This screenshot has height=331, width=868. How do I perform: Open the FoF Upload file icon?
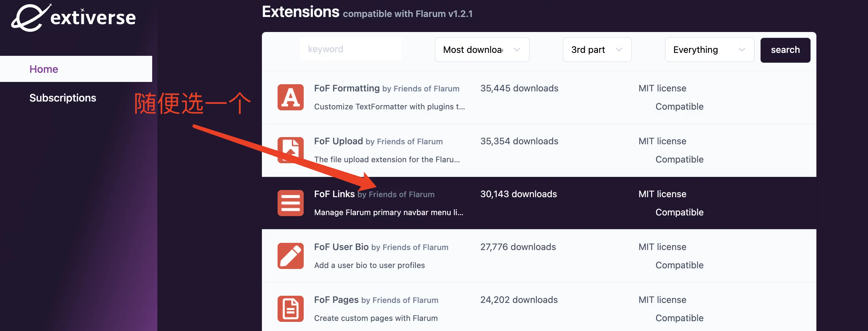(290, 150)
